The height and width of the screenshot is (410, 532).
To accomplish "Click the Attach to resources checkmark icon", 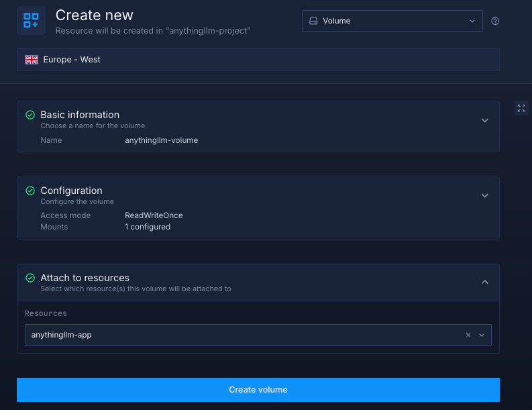I will coord(30,278).
